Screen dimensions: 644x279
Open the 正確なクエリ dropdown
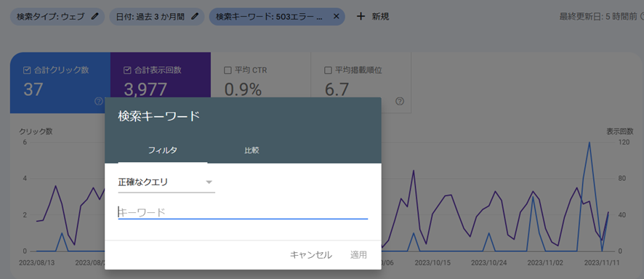(166, 182)
